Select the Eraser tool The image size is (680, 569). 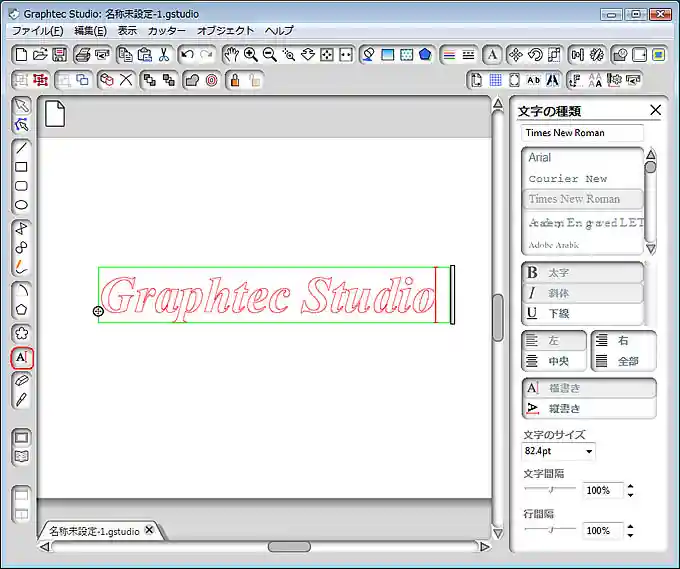point(21,380)
